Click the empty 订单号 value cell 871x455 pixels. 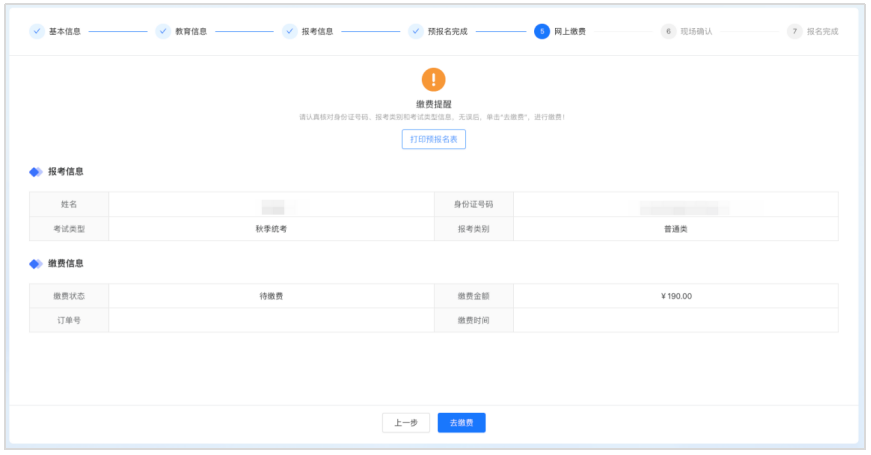[270, 321]
